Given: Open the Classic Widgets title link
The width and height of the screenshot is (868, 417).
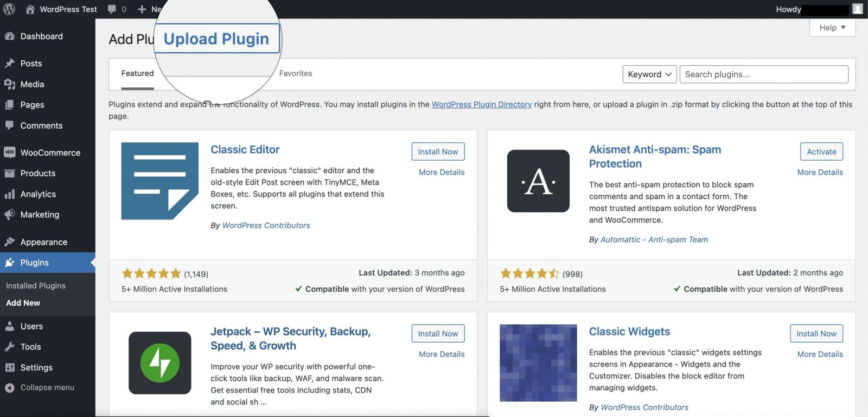Looking at the screenshot, I should (x=629, y=331).
